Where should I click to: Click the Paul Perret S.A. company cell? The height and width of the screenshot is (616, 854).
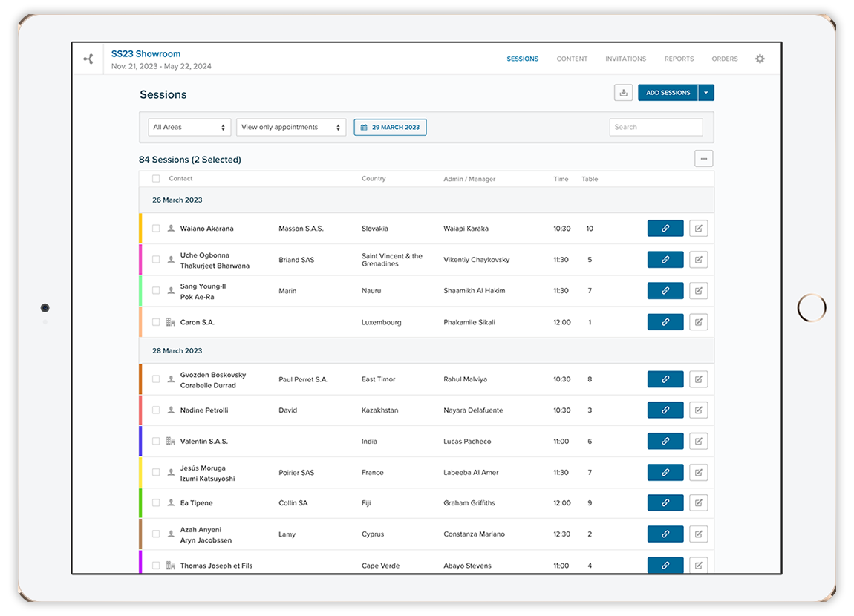point(304,379)
